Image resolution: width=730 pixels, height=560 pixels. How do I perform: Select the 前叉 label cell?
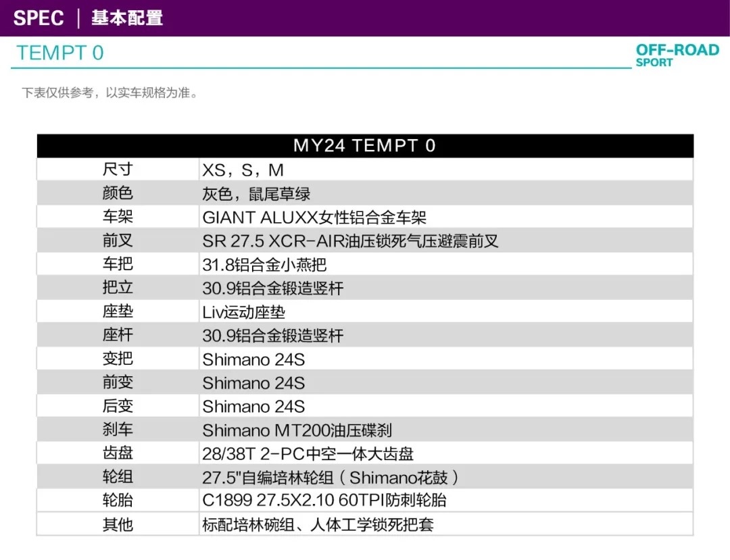click(x=118, y=240)
